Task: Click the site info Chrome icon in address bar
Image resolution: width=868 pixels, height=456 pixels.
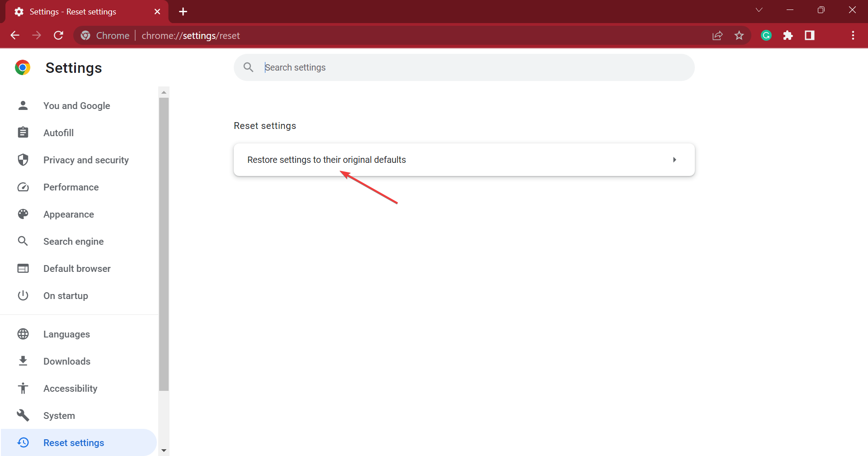Action: point(85,35)
